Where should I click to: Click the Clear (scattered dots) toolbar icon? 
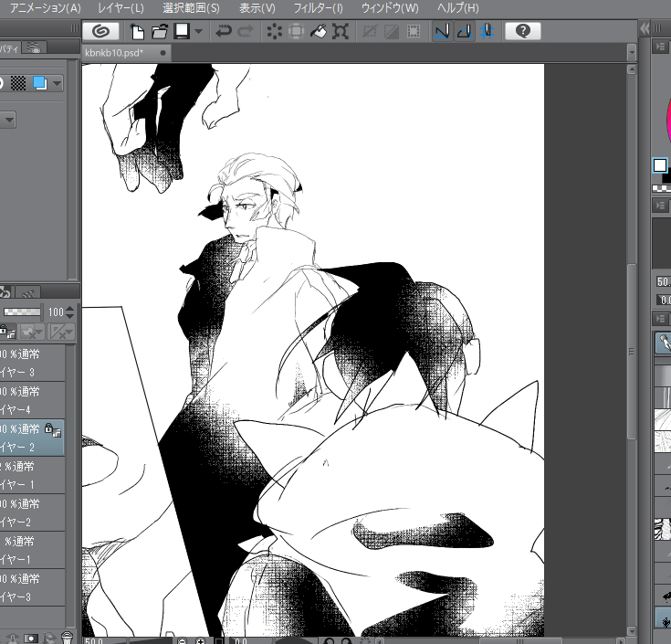click(x=274, y=31)
